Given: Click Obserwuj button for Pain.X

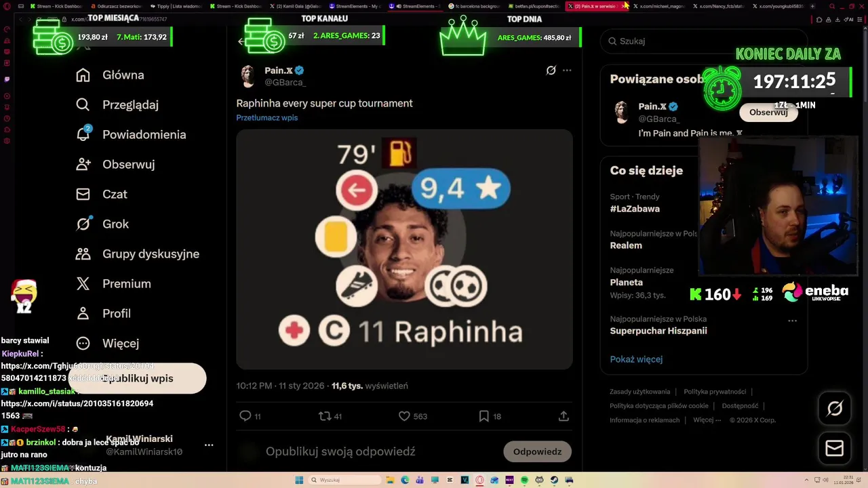Looking at the screenshot, I should pos(768,113).
